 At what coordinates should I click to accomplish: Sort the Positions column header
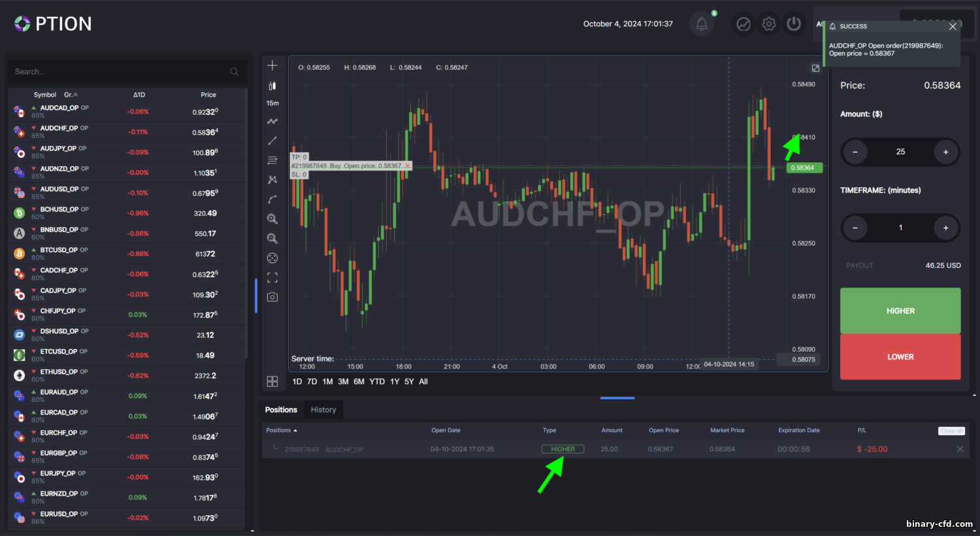282,430
